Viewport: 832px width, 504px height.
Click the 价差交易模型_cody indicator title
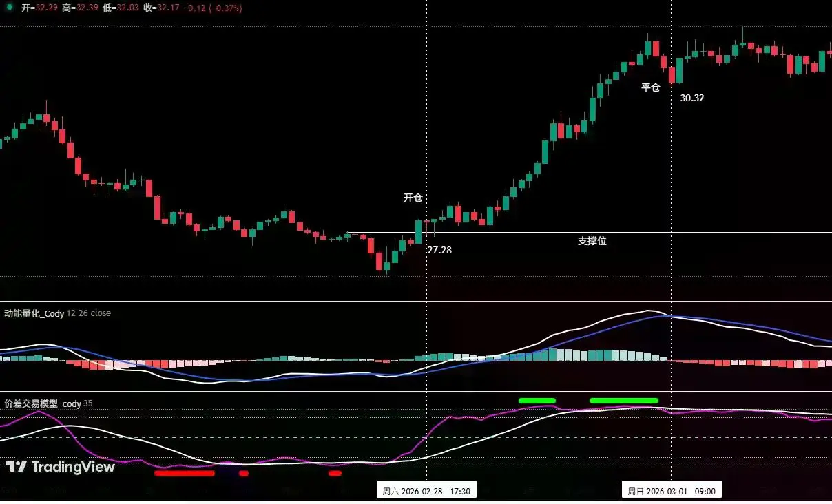pos(43,403)
